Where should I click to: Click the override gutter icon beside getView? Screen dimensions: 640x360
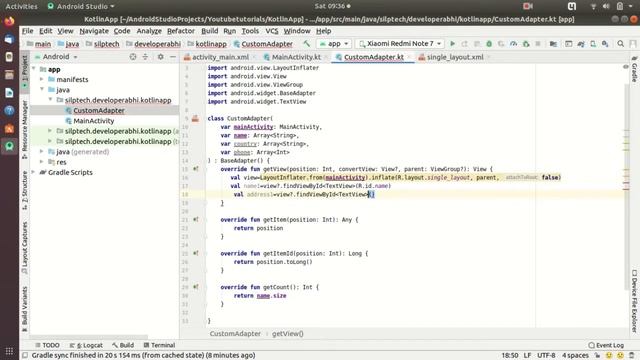coord(196,169)
